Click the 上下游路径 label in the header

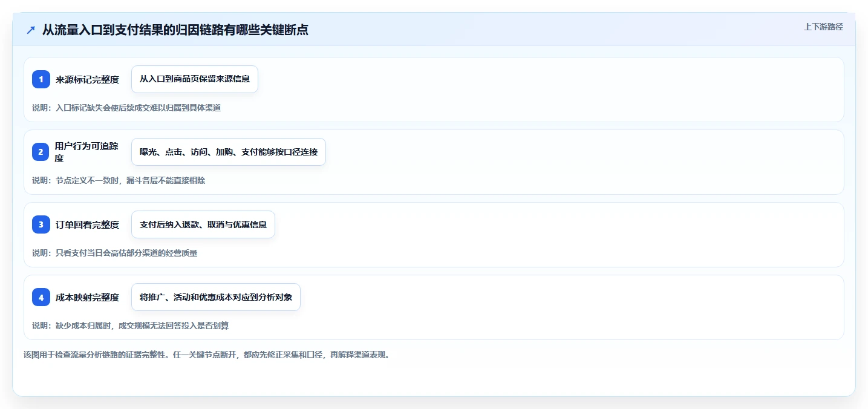[x=823, y=27]
